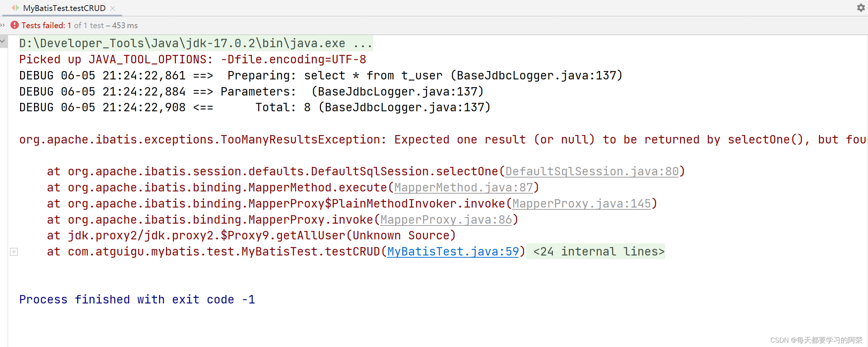Click the $Proxy9.getAllUser stack line
Screen dimensions: 868x347
point(251,235)
